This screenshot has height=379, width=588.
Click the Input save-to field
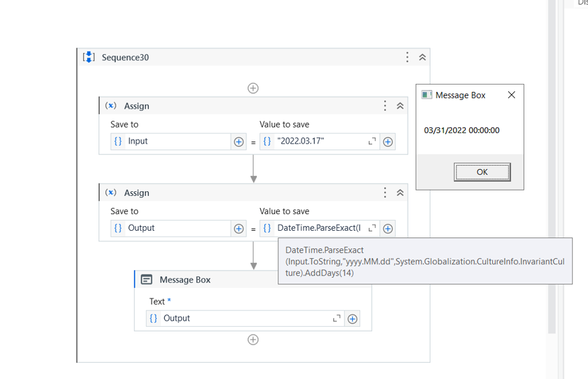177,142
